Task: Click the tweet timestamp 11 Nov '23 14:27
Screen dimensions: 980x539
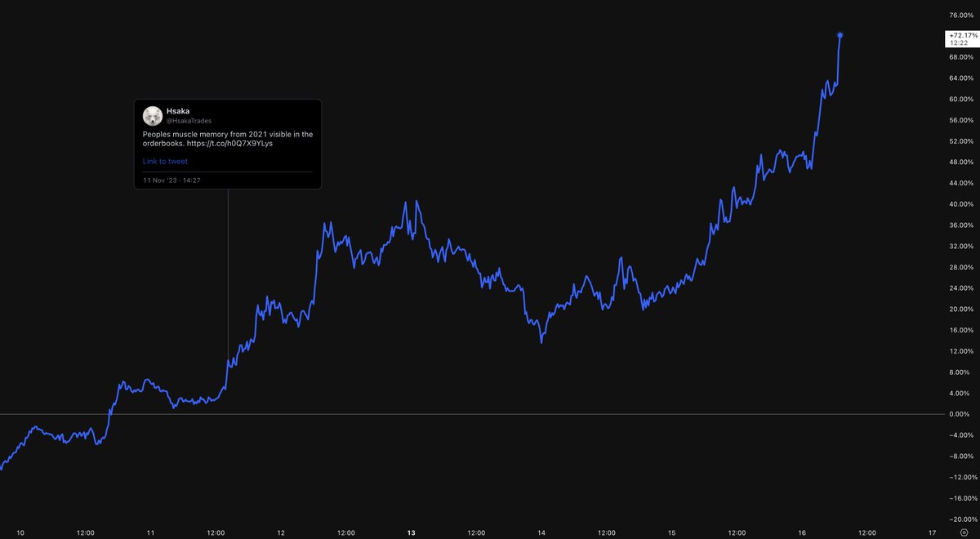Action: pos(171,180)
